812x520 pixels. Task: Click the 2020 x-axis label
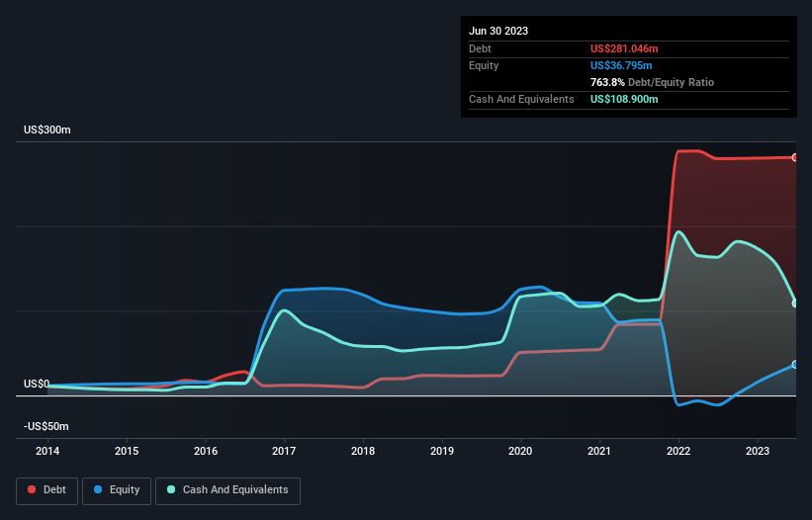click(x=520, y=451)
